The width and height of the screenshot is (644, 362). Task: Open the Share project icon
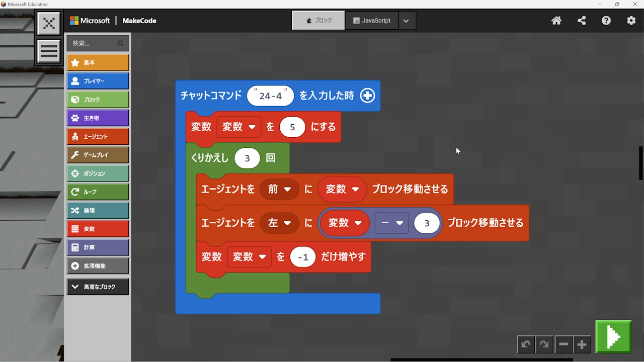click(x=582, y=21)
